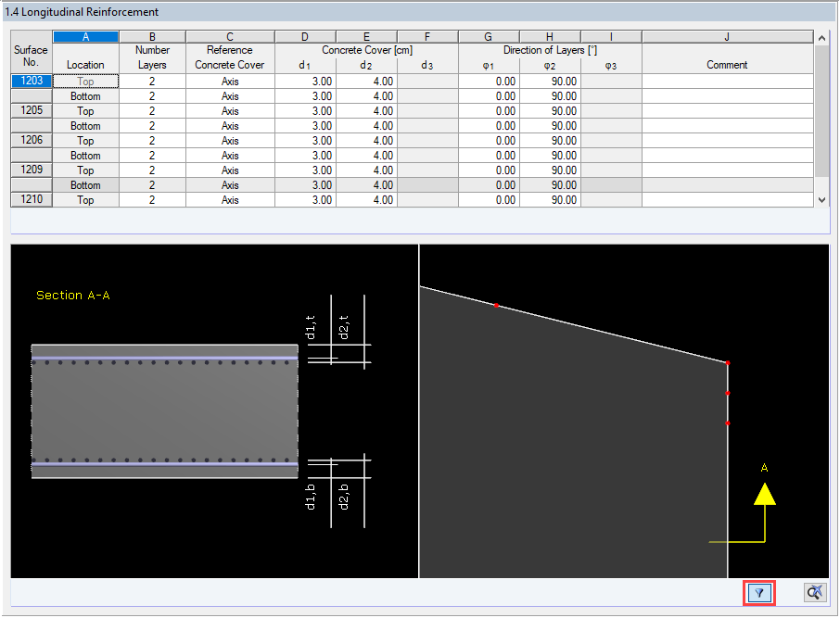Open the Location dropdown on the 1205 Bottom row
The height and width of the screenshot is (618, 840).
point(85,125)
